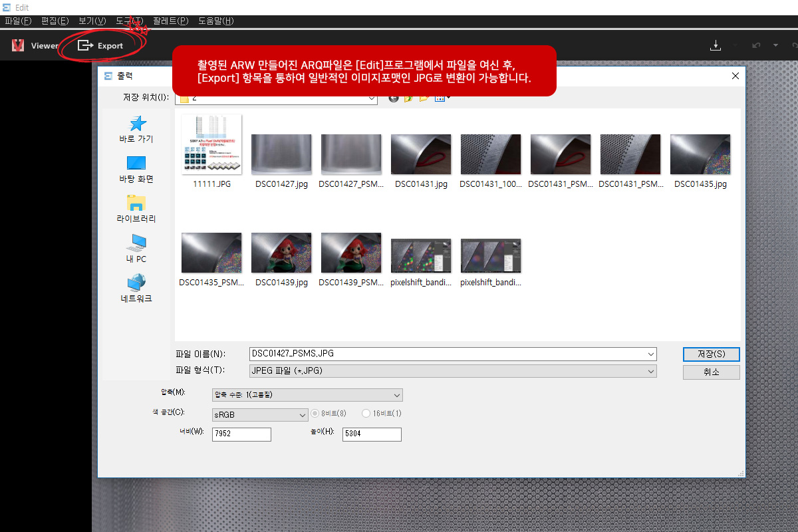Expand the 파일 형식 JPEG dropdown
Screen dimensions: 798x532
[452, 371]
